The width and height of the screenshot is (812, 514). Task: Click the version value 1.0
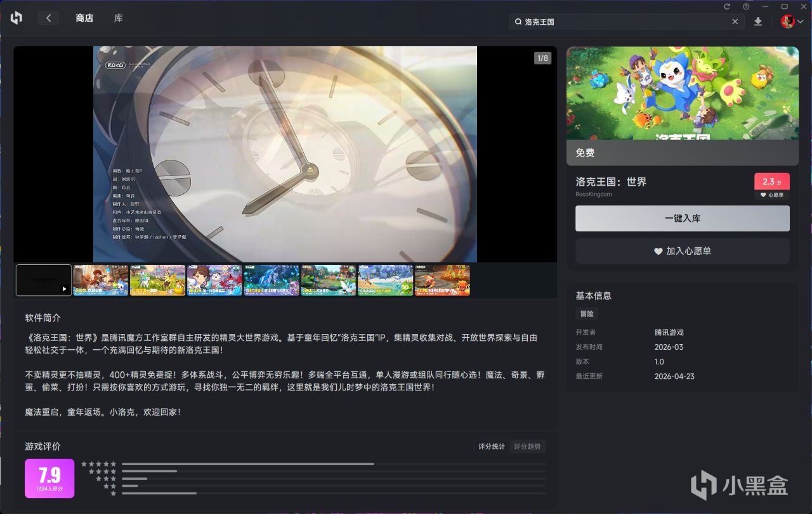click(660, 361)
